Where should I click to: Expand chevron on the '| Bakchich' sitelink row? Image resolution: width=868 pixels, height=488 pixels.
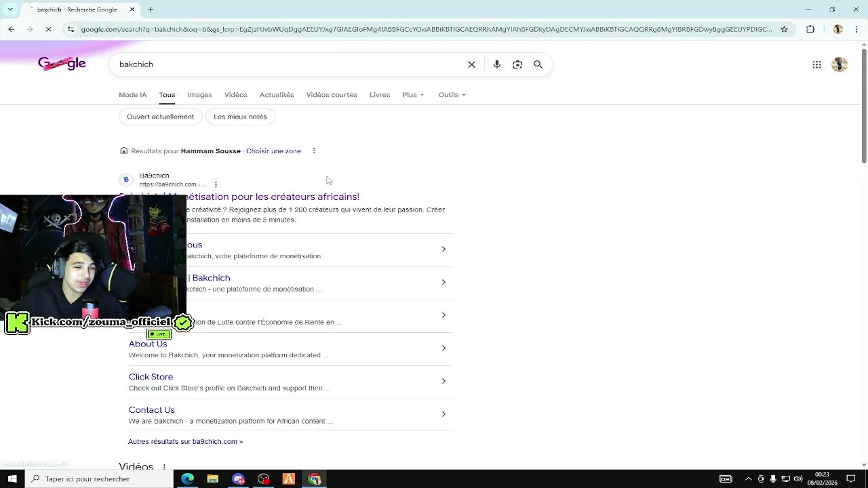[443, 282]
